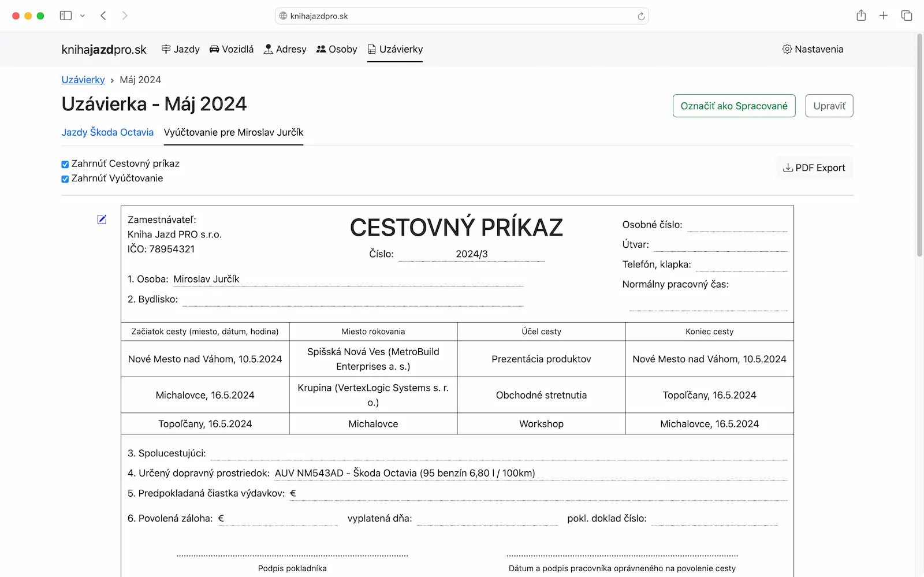Click the Topoľčany, 16.5.2024 start cell
The height and width of the screenshot is (577, 924).
[x=205, y=424]
